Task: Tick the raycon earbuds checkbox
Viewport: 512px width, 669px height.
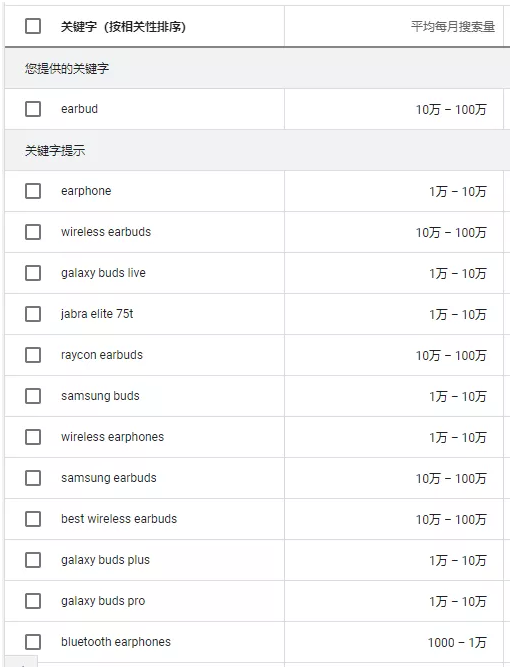Action: 33,355
